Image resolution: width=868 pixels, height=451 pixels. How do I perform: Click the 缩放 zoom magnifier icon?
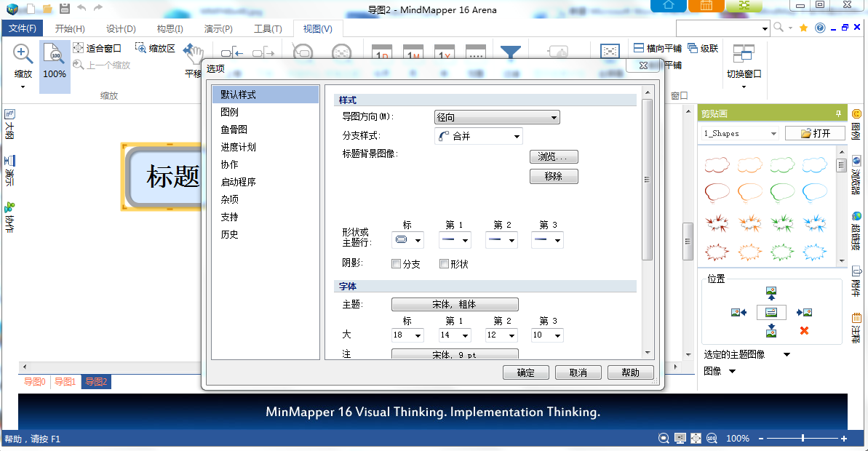[23, 54]
